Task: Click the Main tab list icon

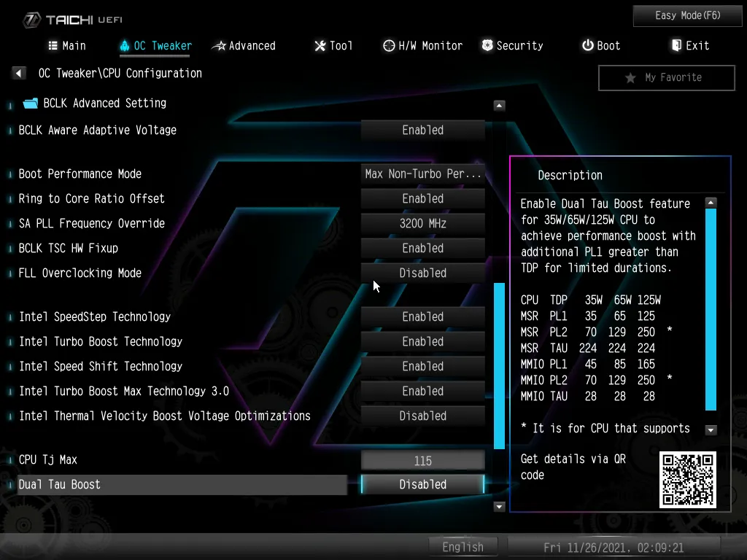Action: 53,46
